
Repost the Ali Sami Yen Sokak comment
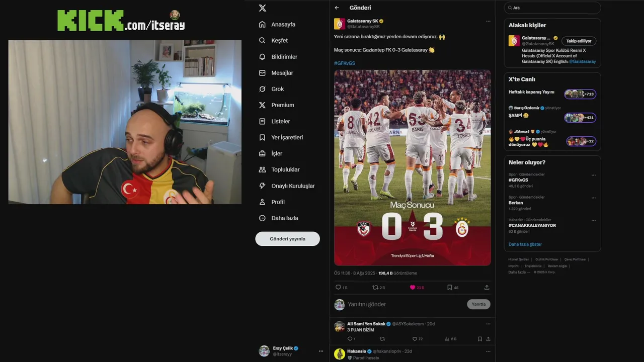(x=382, y=339)
